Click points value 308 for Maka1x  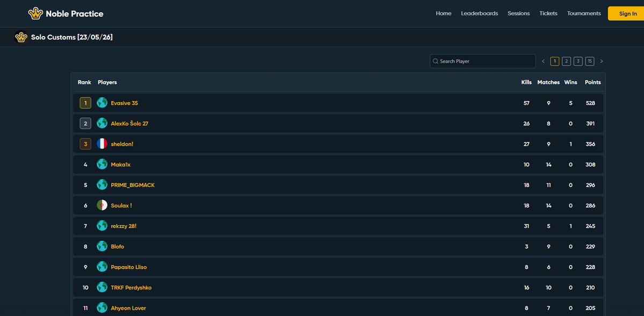pos(590,165)
